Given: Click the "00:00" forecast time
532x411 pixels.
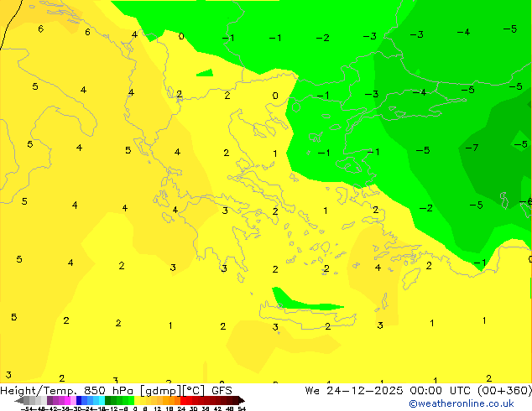Looking at the screenshot, I should click(425, 391).
